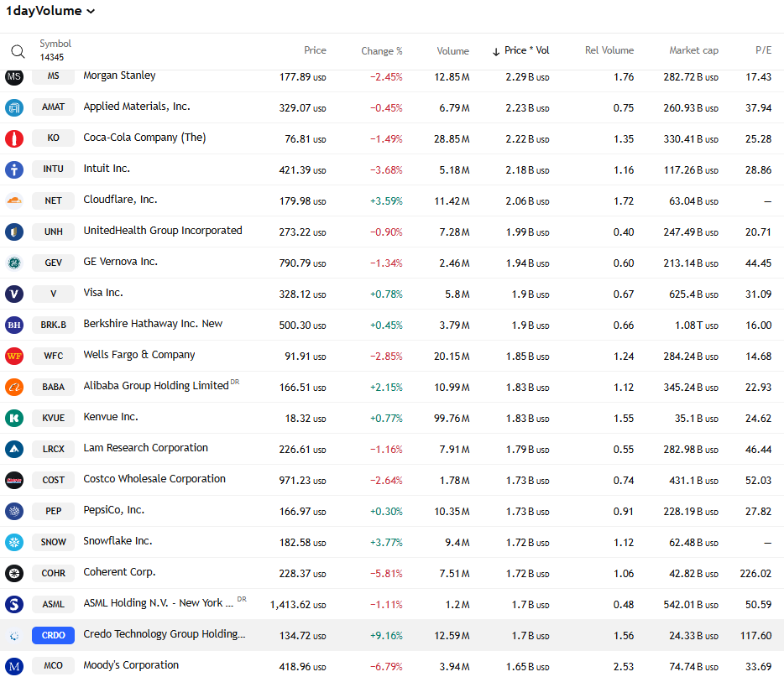
Task: Select the BABA ticker badge
Action: coord(53,387)
